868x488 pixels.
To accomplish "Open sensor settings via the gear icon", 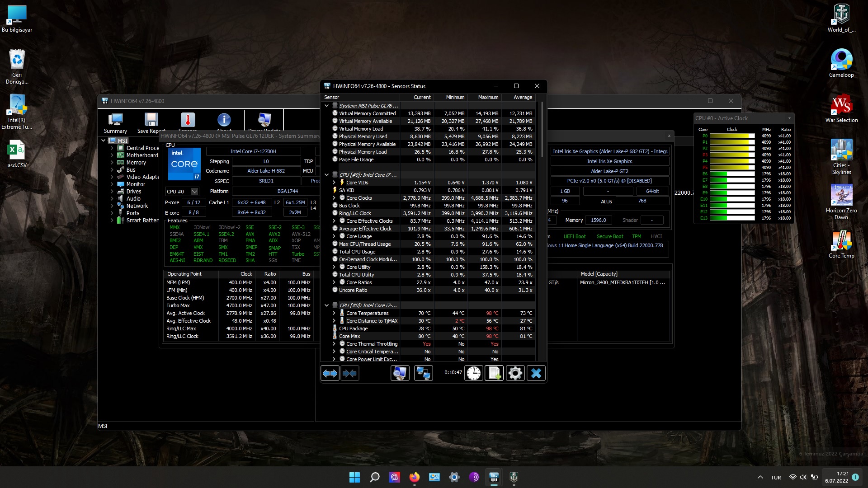I will tap(515, 373).
